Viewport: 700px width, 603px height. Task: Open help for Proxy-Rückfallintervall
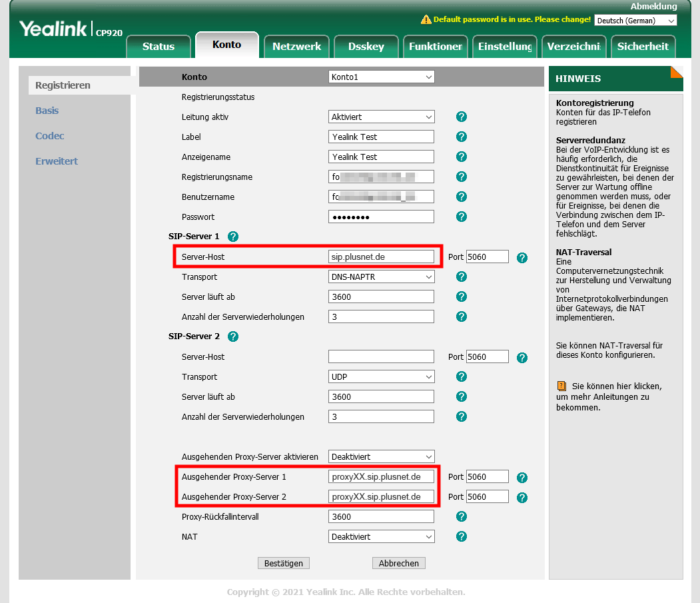point(461,517)
